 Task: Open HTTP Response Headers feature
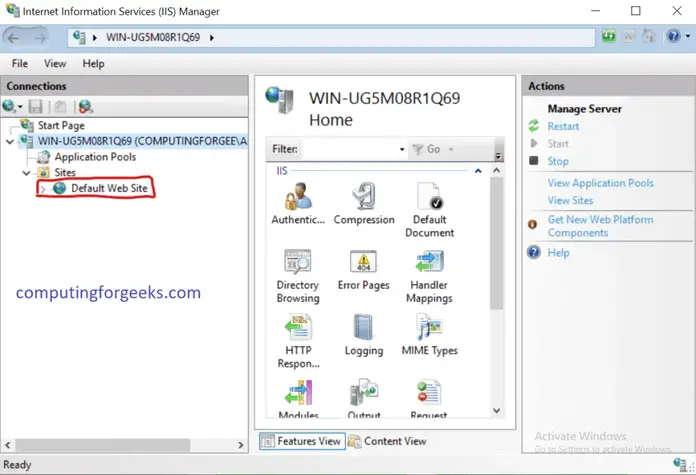[x=298, y=341]
